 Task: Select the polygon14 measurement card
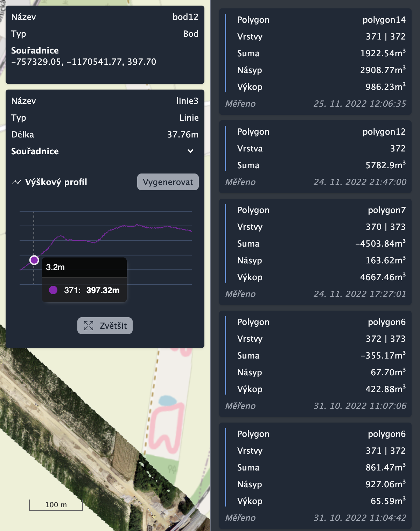(315, 62)
